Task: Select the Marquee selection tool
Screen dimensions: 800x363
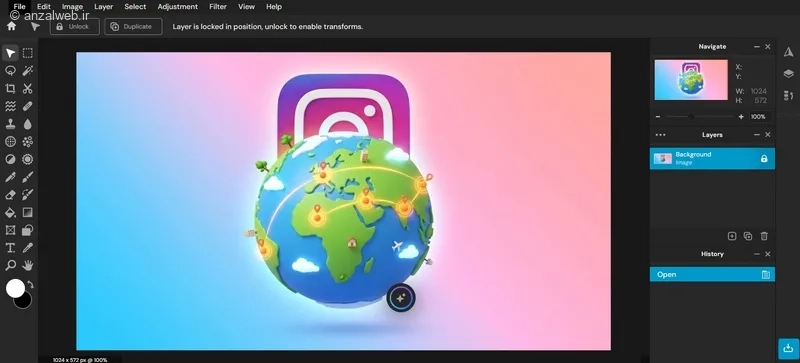Action: pyautogui.click(x=28, y=53)
